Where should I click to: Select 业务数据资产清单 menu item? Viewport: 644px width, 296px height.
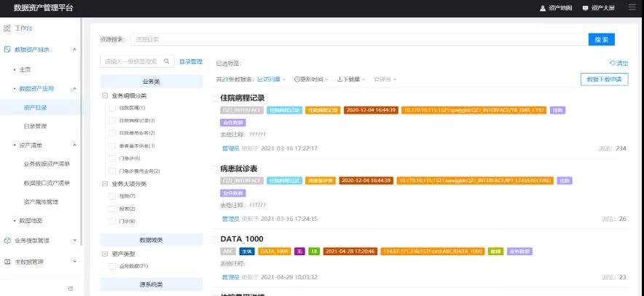coord(47,164)
